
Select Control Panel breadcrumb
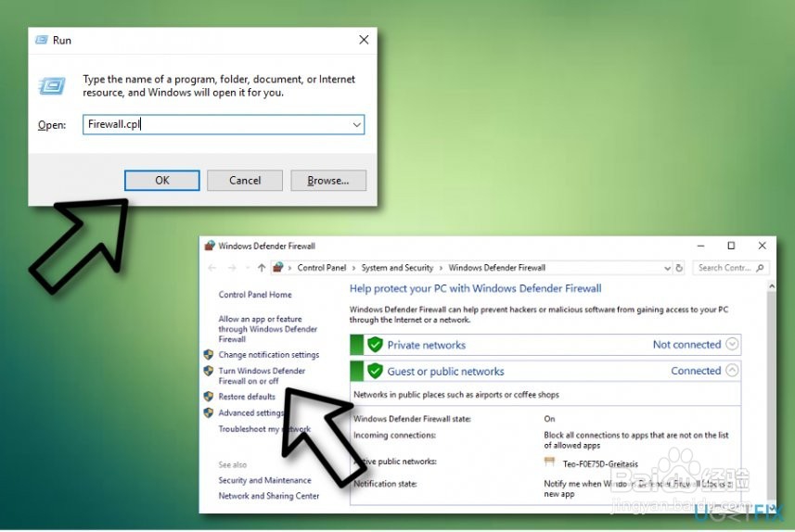click(x=322, y=268)
